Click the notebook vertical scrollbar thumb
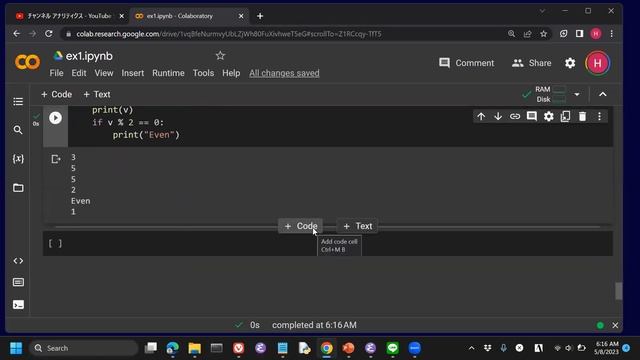 tap(619, 291)
